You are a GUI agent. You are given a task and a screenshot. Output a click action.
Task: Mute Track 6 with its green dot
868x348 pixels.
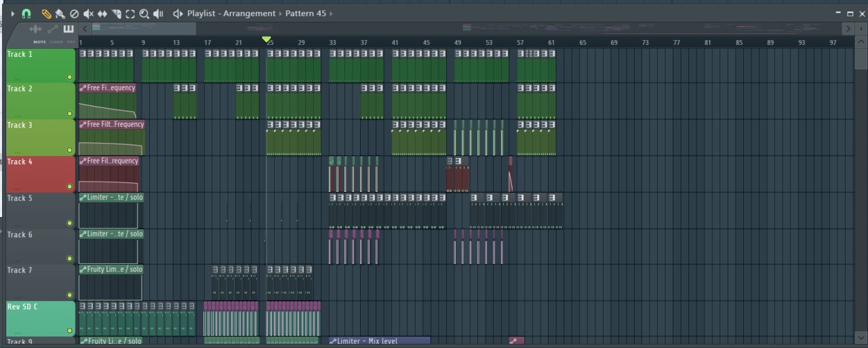tap(69, 258)
